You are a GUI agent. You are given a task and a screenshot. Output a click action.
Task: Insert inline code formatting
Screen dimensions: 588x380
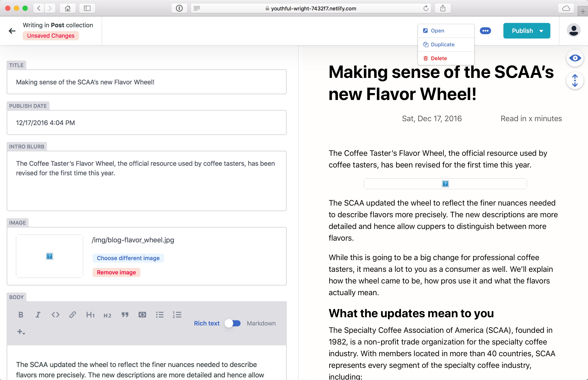point(56,315)
